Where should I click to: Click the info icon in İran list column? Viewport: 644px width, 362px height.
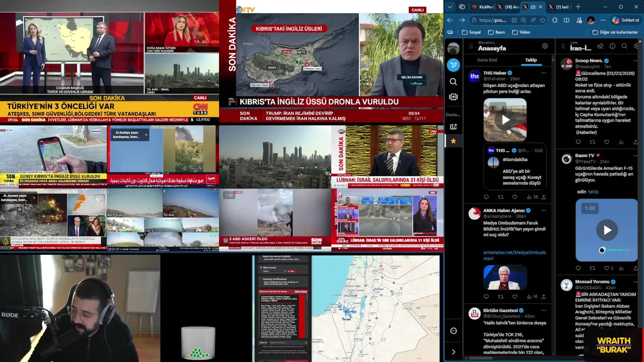612,46
